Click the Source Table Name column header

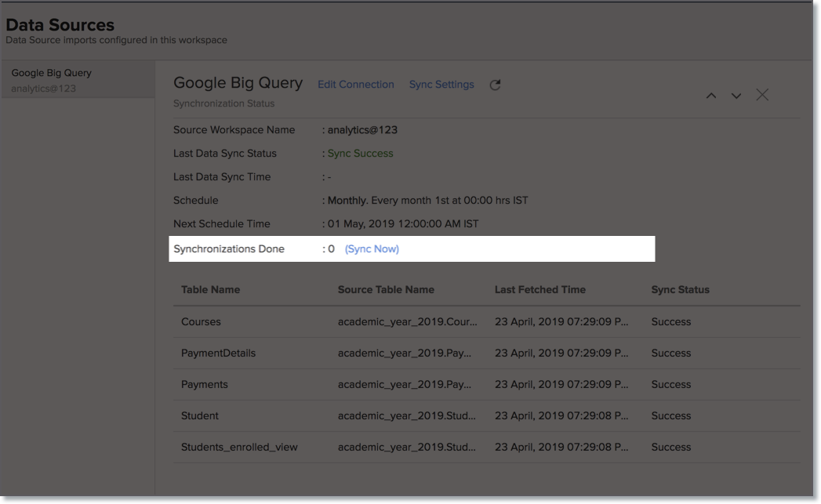click(x=386, y=290)
